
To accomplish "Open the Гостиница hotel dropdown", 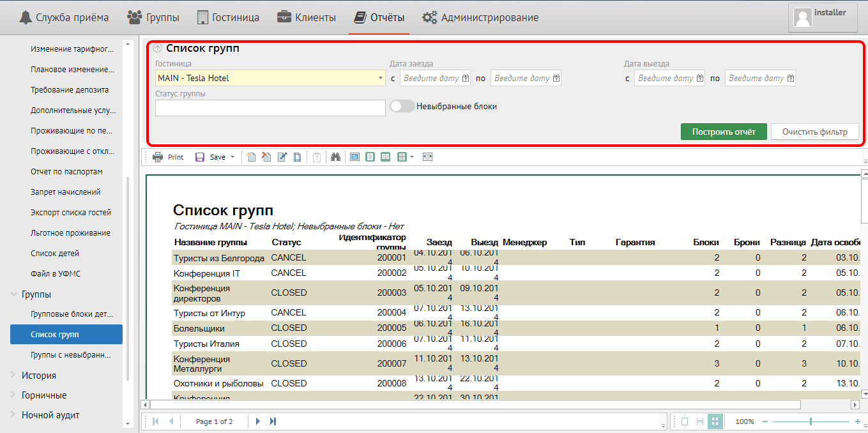I will coord(381,79).
